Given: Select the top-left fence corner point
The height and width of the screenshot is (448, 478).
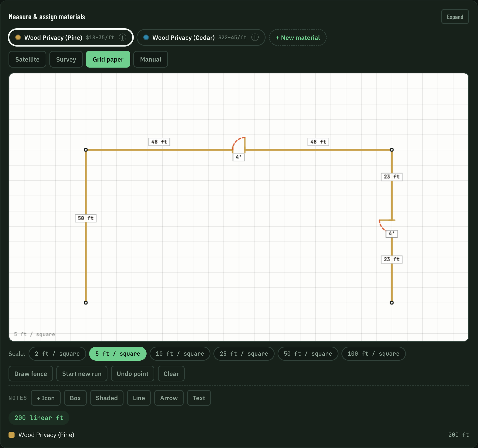Looking at the screenshot, I should [86, 150].
